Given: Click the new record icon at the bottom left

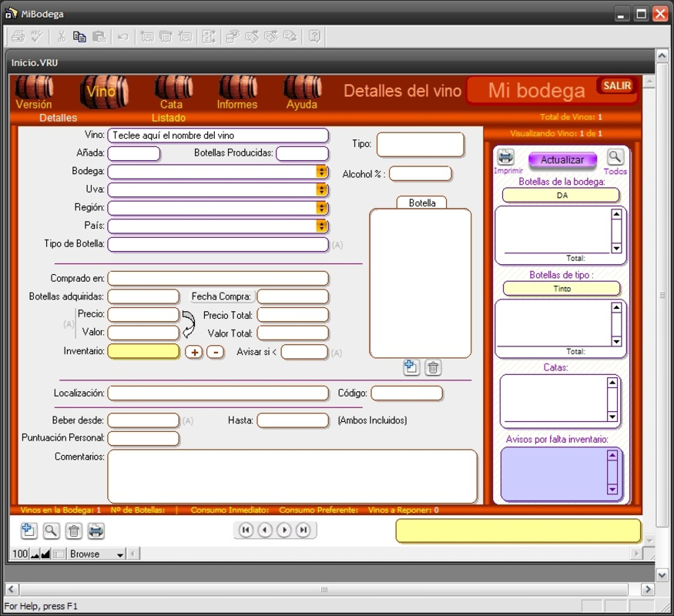Looking at the screenshot, I should 29,531.
